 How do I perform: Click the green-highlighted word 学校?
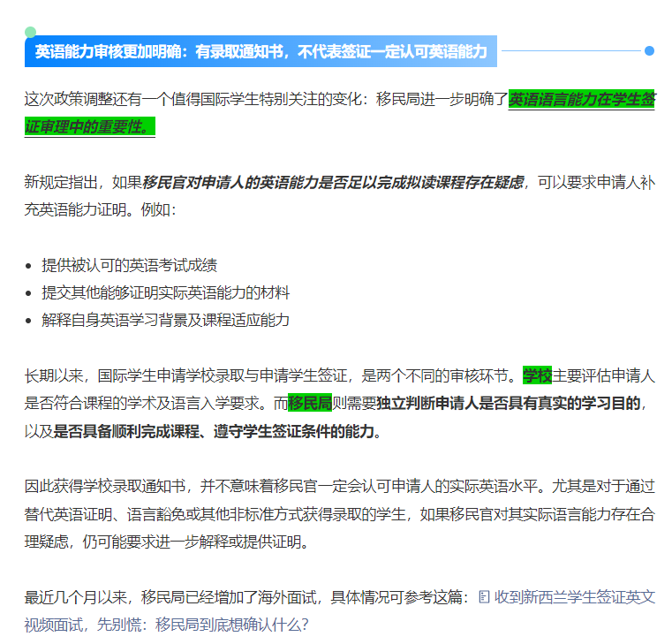[x=537, y=375]
